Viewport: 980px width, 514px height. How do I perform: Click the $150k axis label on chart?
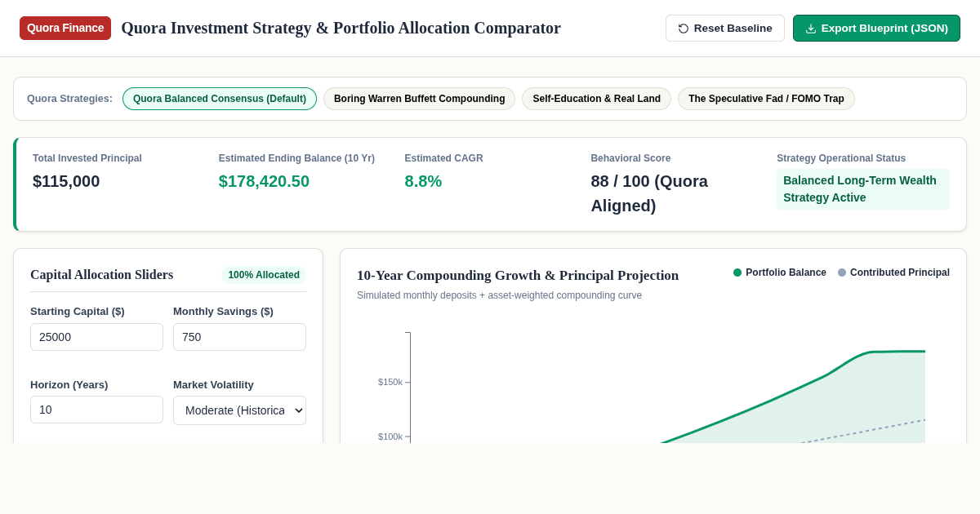(x=390, y=382)
